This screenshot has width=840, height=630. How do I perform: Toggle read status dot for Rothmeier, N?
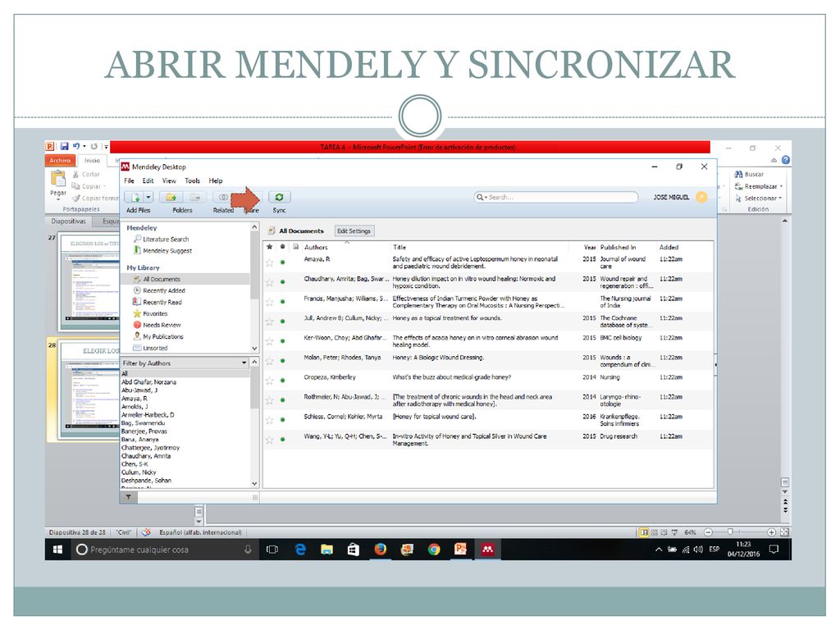click(282, 399)
